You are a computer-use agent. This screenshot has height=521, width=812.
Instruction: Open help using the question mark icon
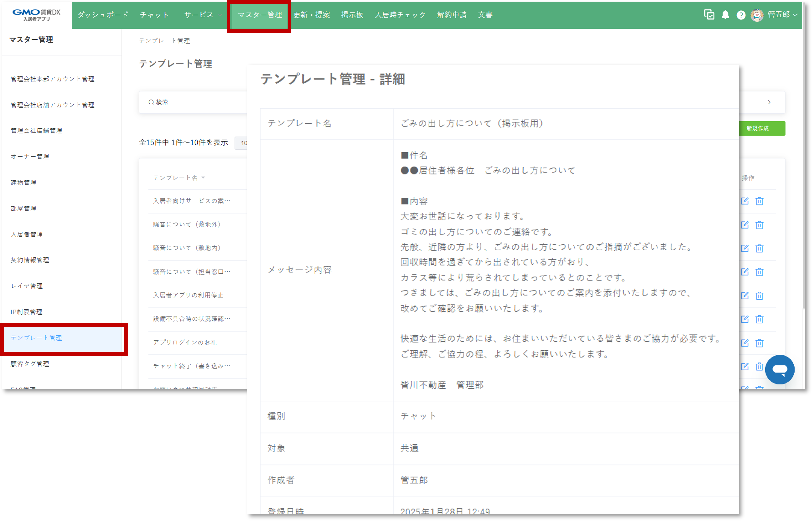[741, 15]
